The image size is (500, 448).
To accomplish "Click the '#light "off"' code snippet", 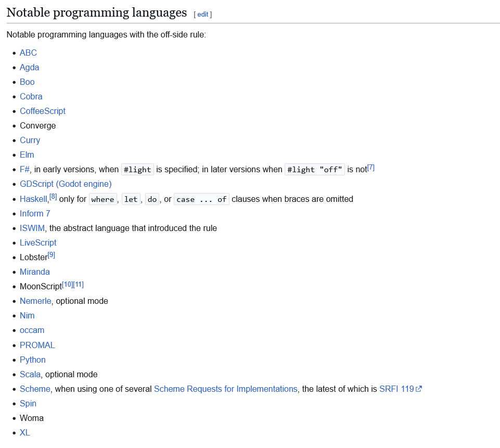I will (315, 169).
